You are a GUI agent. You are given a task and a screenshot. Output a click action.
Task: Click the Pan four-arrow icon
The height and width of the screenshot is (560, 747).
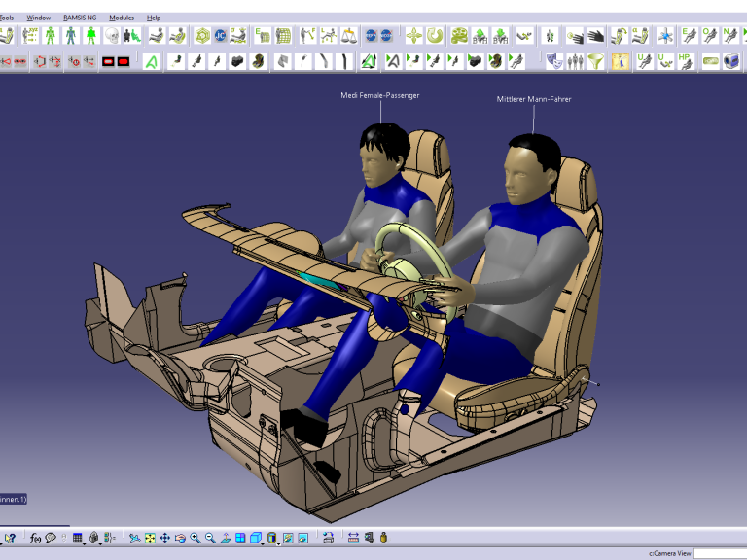tap(164, 538)
